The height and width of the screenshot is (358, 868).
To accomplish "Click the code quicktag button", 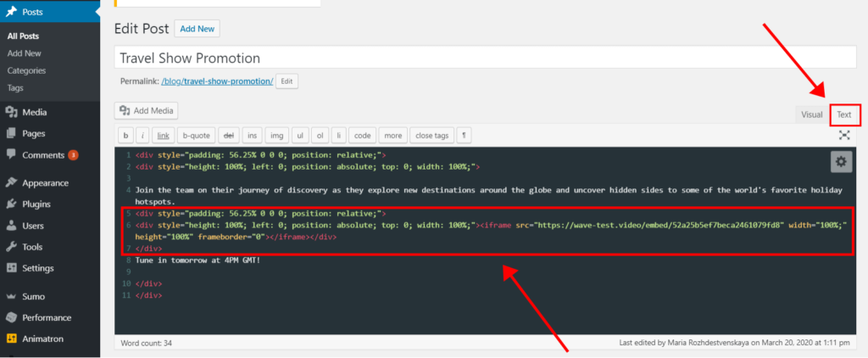I will click(363, 135).
